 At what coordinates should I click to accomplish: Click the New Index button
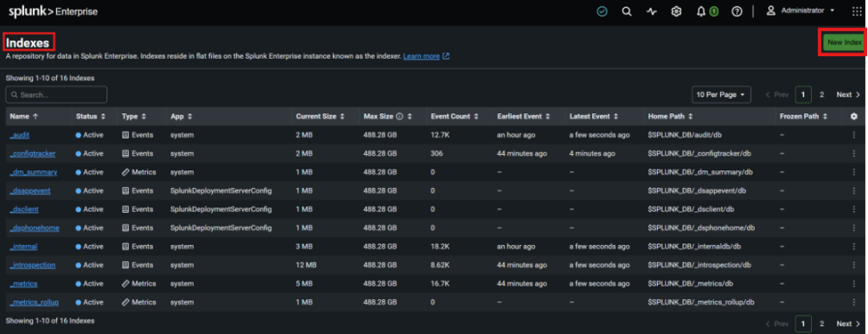click(844, 43)
